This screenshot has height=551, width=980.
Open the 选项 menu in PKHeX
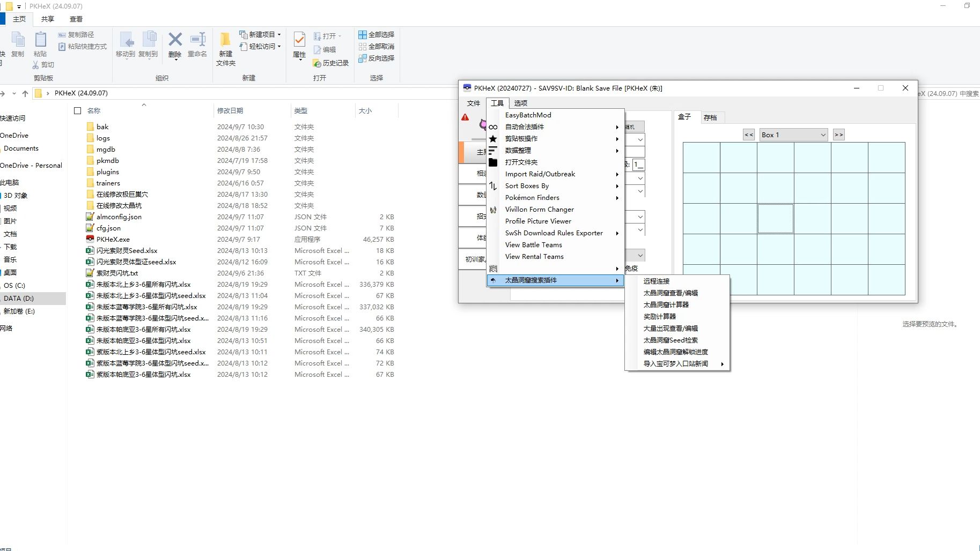tap(520, 103)
